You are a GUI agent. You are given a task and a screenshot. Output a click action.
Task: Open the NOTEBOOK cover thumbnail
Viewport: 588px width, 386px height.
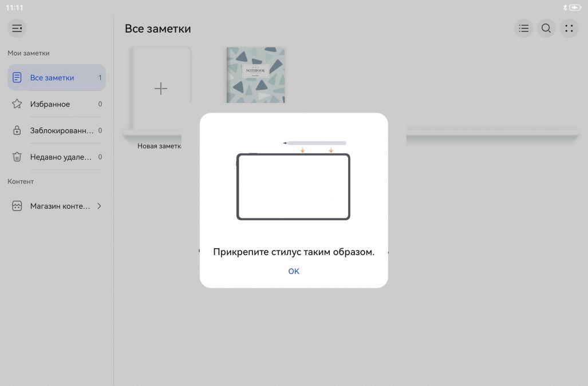tap(255, 74)
